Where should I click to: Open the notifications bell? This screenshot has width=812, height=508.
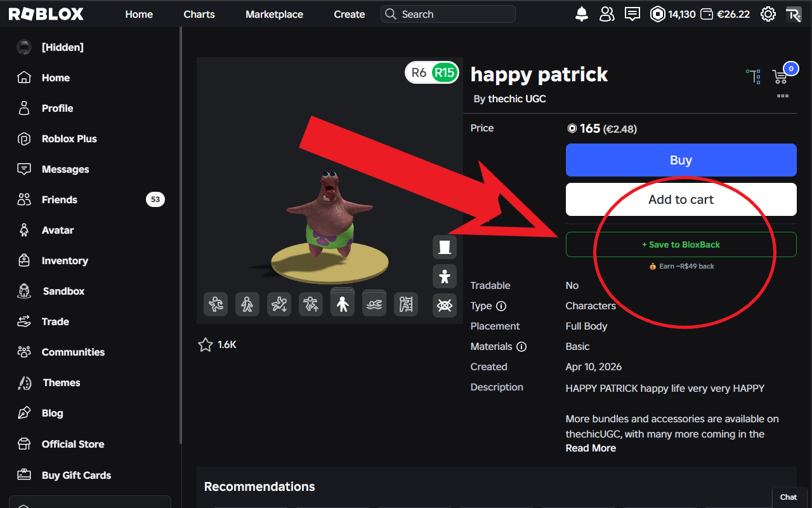582,14
